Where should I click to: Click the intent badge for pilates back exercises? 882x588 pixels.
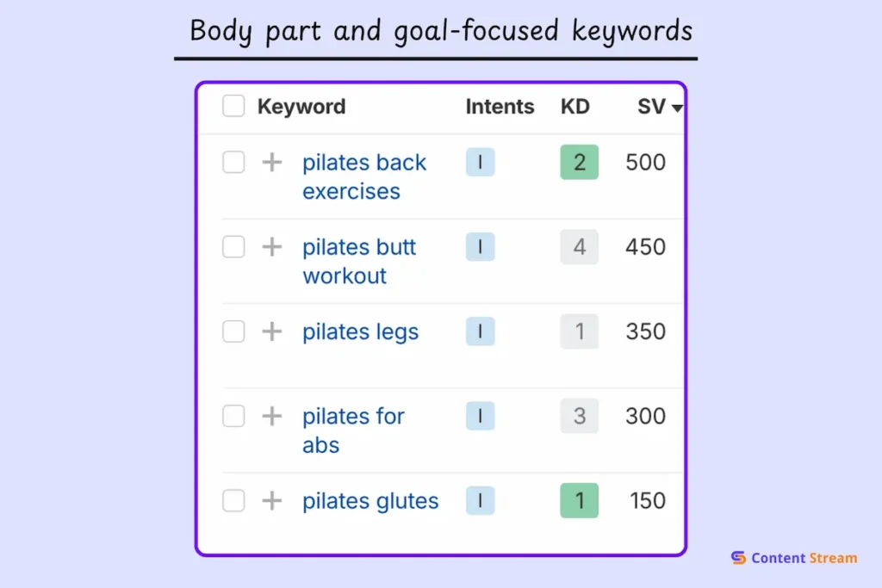481,163
